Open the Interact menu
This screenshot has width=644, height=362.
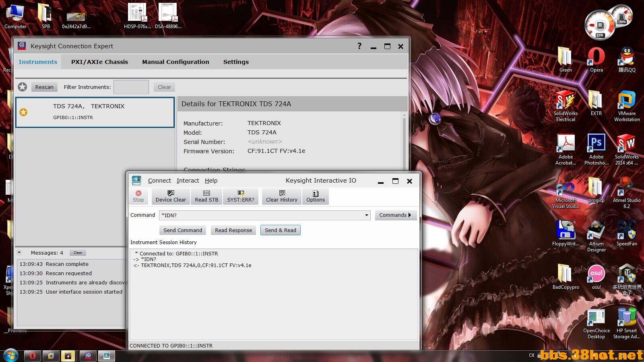(188, 181)
